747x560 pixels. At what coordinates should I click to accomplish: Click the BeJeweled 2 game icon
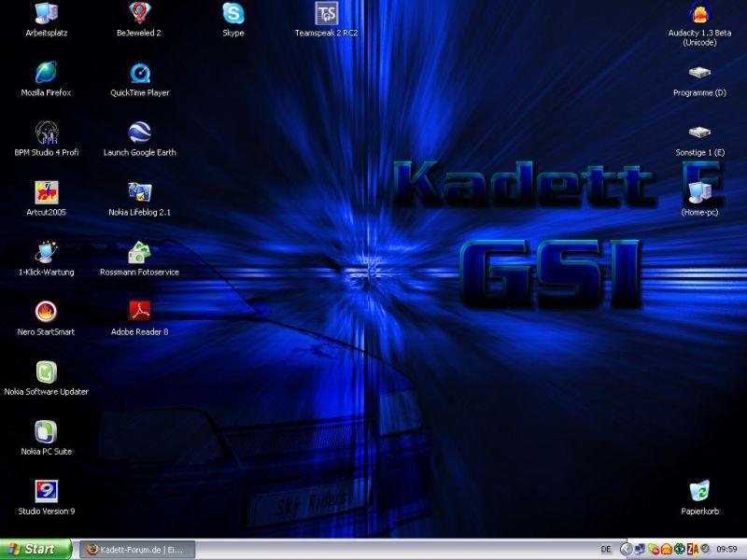139,13
